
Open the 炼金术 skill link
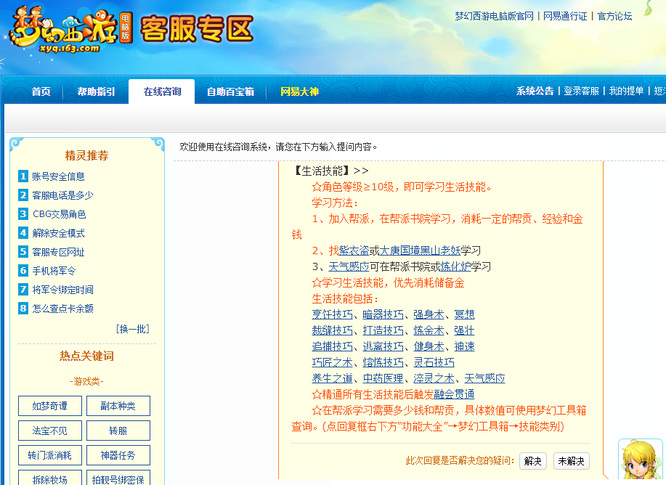(x=429, y=330)
